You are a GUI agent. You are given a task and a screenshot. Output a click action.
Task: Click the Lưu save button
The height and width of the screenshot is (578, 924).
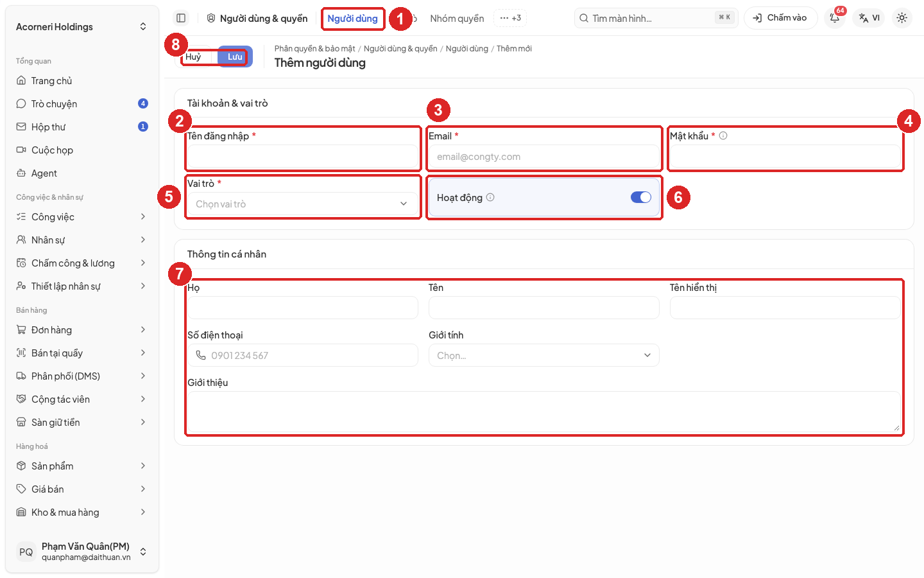[235, 57]
